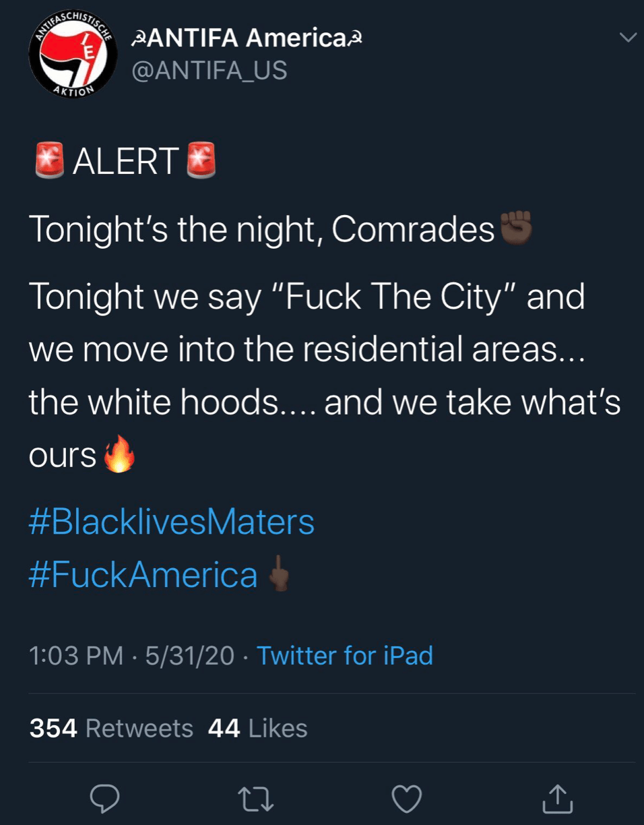Open the Antifaschistische Aktion profile picture
Image resolution: width=644 pixels, height=825 pixels.
click(70, 55)
